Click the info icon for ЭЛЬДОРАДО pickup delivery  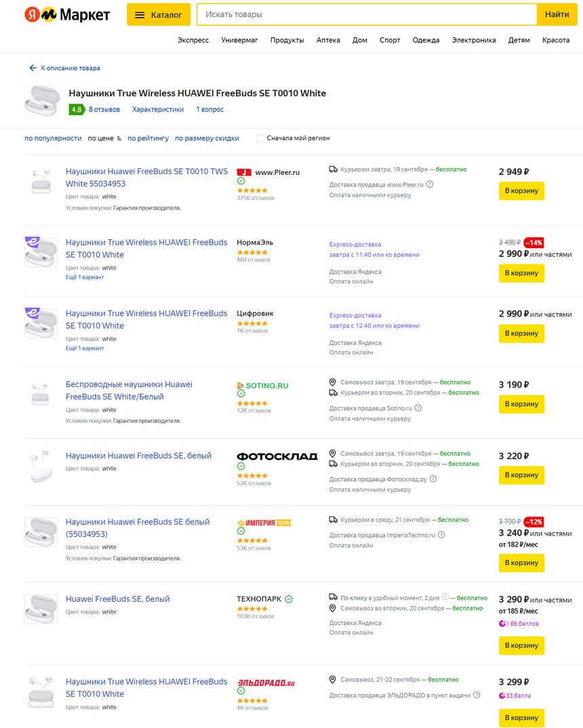pos(477,695)
